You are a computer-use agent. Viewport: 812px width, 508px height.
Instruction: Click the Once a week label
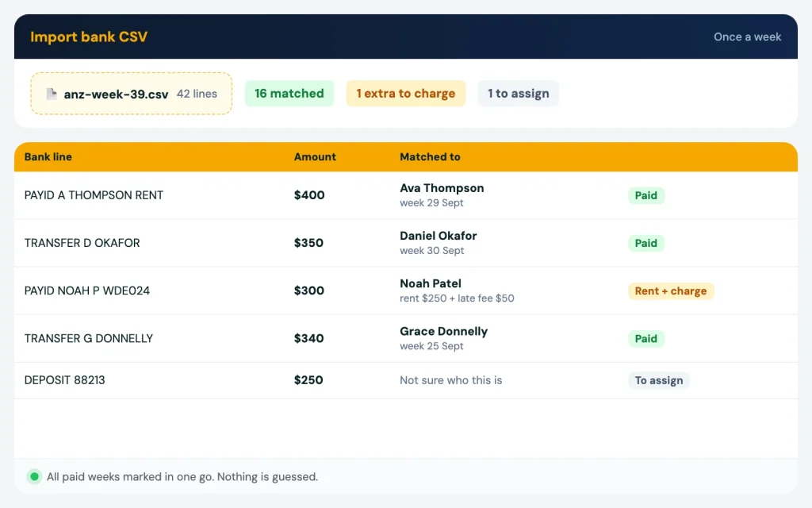(747, 37)
